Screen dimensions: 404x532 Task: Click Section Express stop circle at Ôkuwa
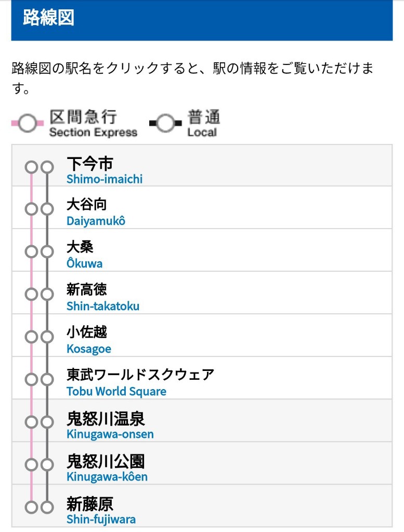[x=31, y=252]
